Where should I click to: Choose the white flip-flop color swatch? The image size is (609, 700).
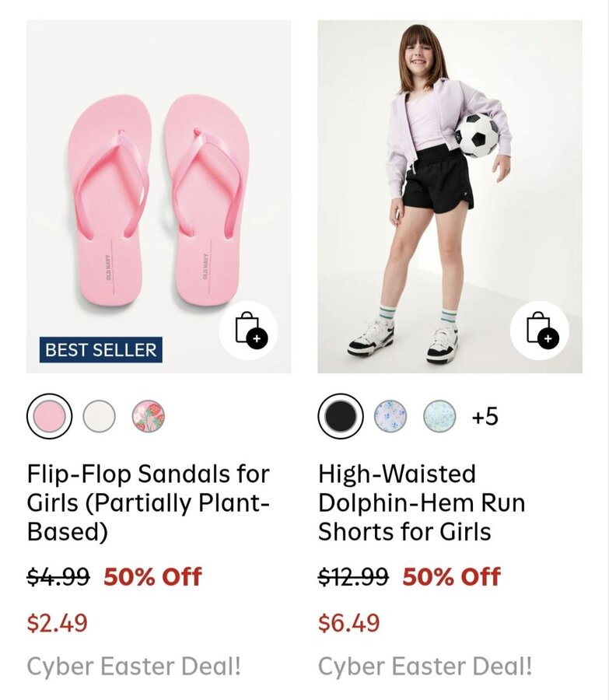99,417
